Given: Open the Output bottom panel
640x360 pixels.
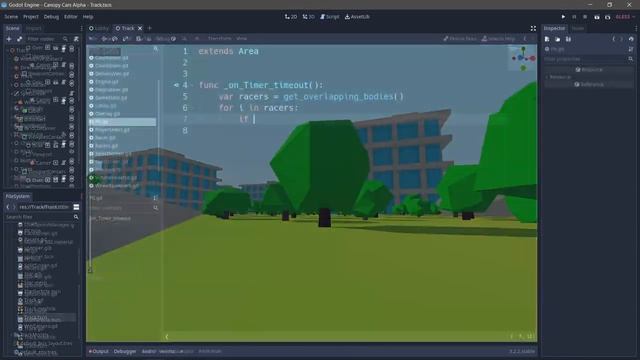Looking at the screenshot, I should click(99, 351).
